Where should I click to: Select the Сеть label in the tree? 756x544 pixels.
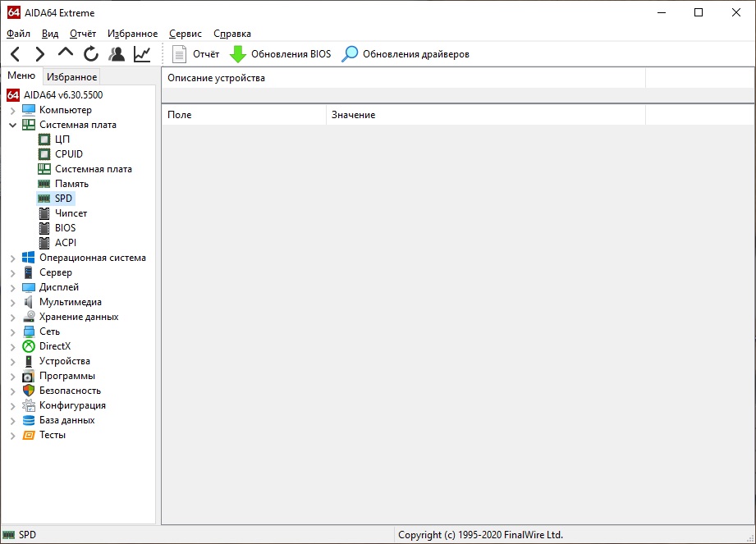point(49,331)
